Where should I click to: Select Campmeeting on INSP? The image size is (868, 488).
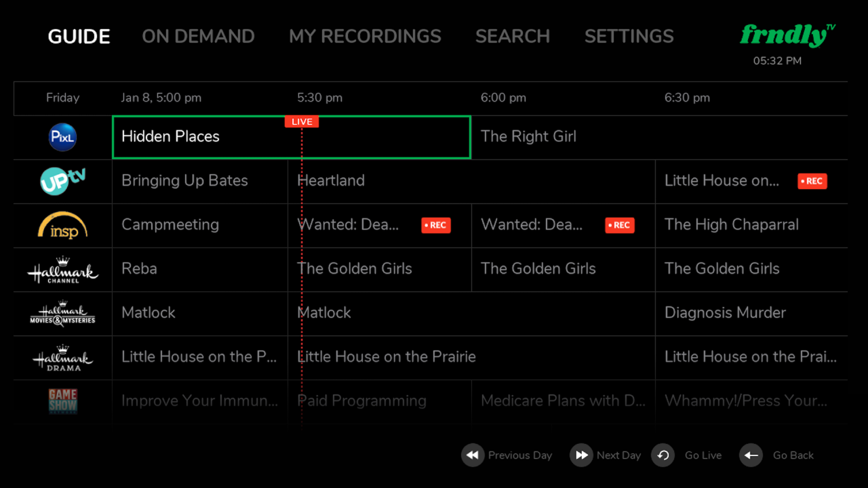[200, 226]
